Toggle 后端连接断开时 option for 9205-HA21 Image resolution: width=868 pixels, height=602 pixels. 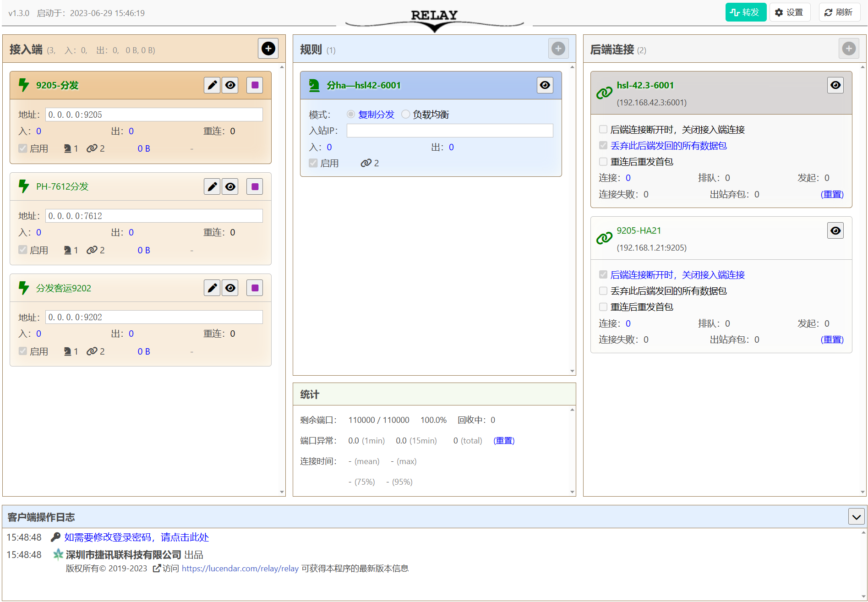(603, 274)
